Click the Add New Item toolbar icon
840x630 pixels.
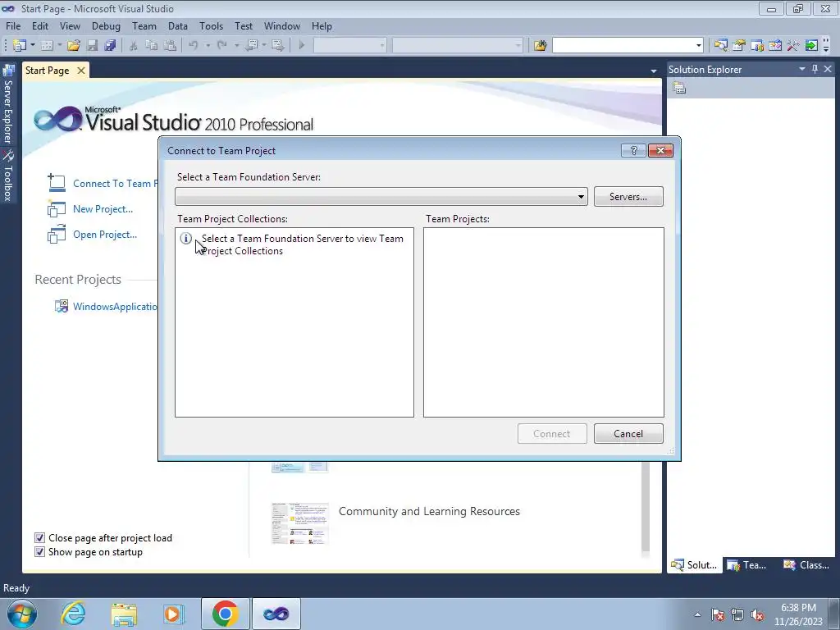pos(47,46)
